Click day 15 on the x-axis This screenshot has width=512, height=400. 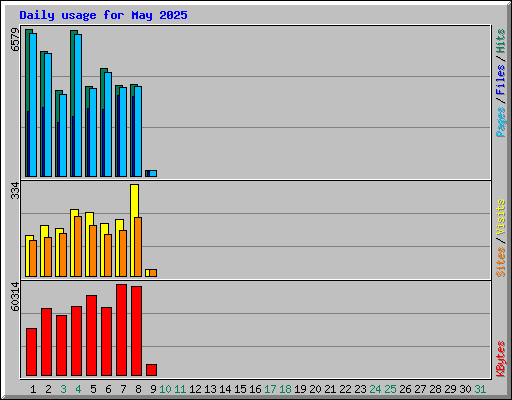[x=240, y=389]
